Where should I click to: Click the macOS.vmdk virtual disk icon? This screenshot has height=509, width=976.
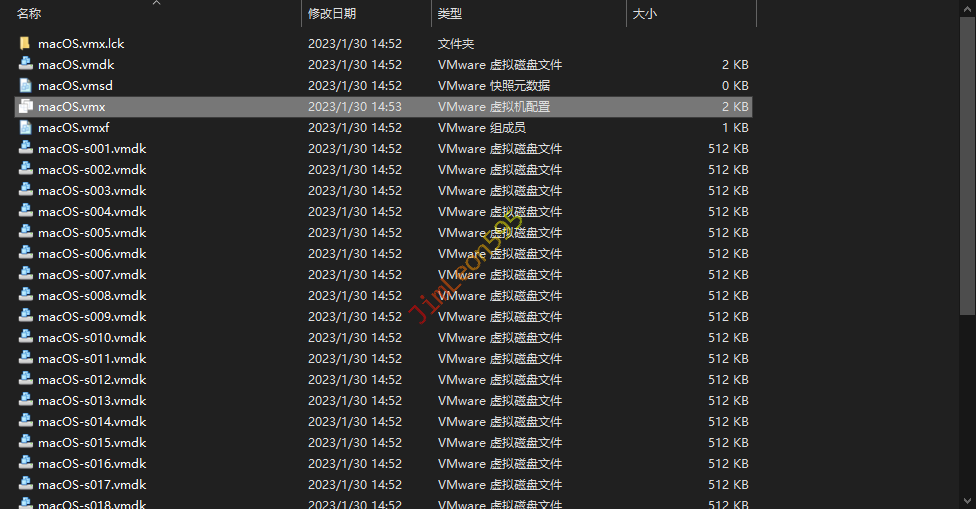26,64
